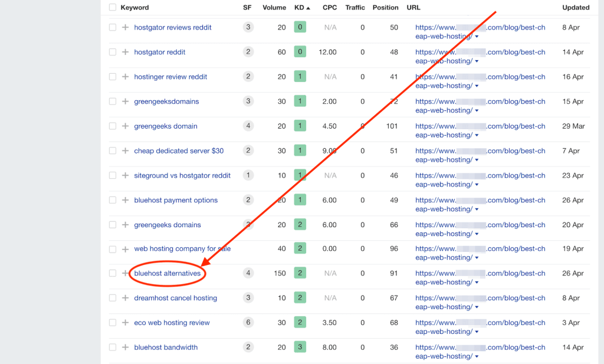Expand row for hostgator reviews reddit plus icon
The height and width of the screenshot is (364, 604).
pyautogui.click(x=125, y=27)
